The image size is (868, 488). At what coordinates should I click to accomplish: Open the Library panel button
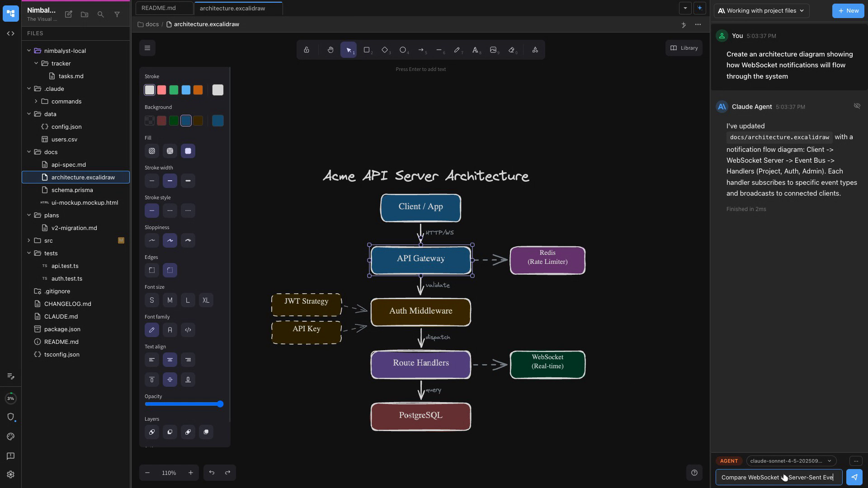(x=684, y=48)
